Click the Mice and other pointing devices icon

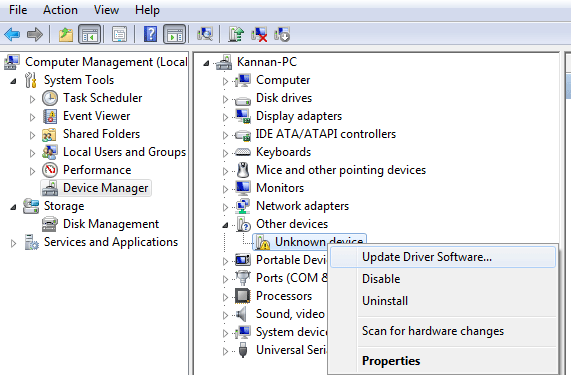click(243, 170)
